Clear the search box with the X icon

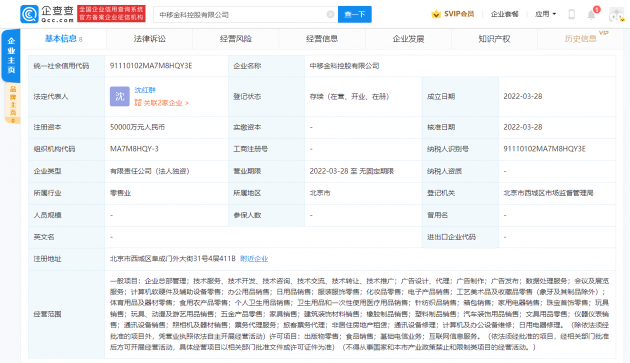click(330, 14)
